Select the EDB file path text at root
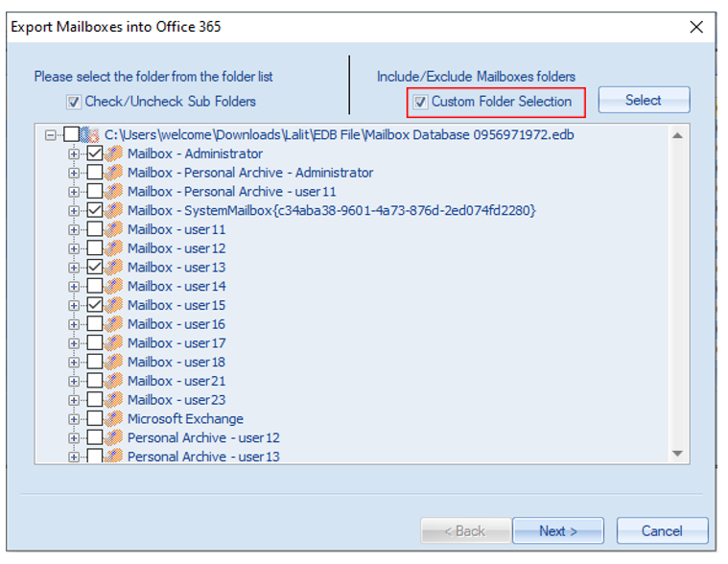Viewport: 728px width, 564px height. pyautogui.click(x=340, y=134)
